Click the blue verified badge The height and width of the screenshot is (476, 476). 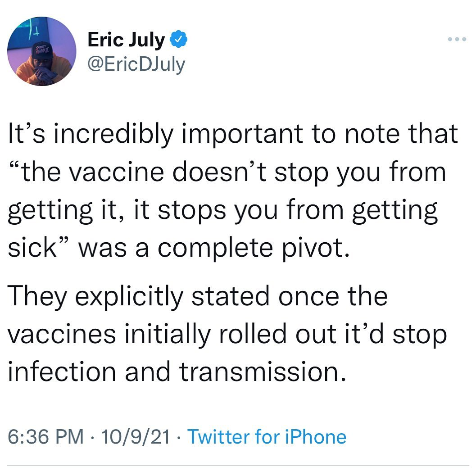(178, 41)
